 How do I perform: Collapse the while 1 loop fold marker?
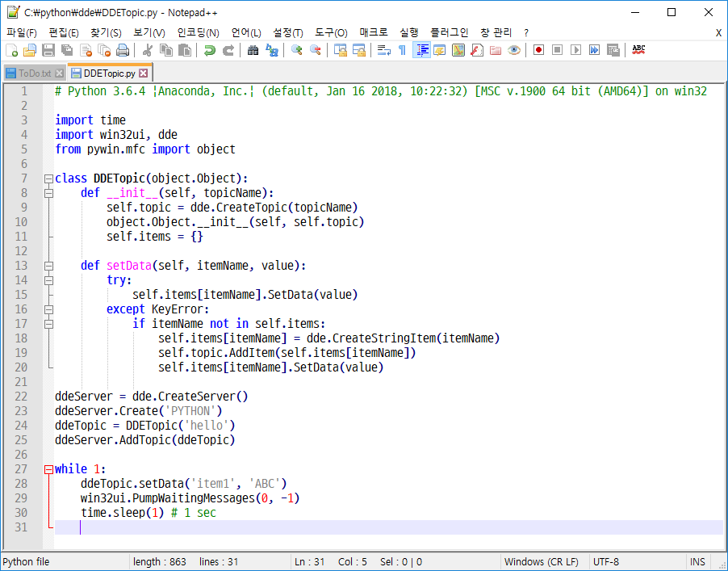pyautogui.click(x=48, y=469)
